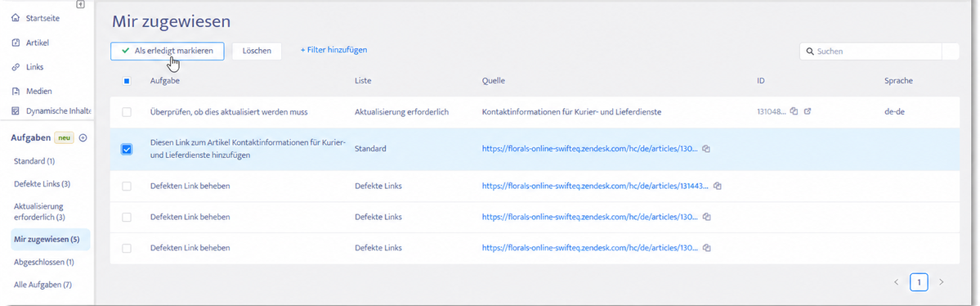Go to Links in sidebar
This screenshot has width=980, height=306.
click(34, 66)
